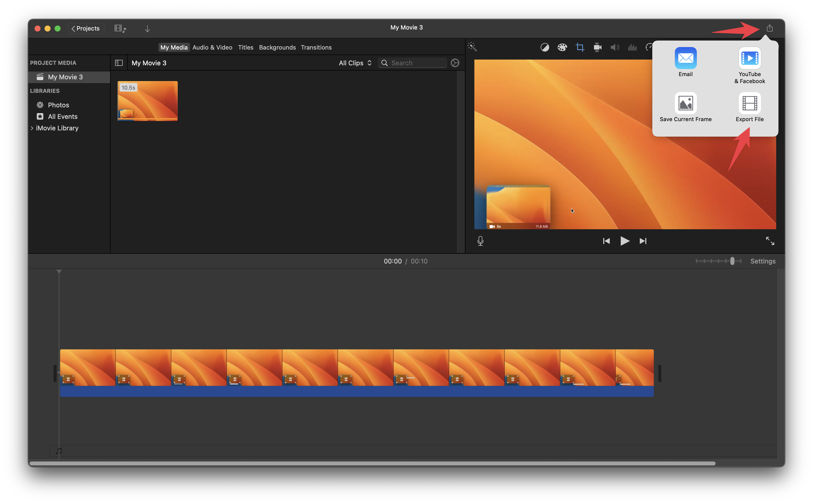Click the background music well note icon

tap(59, 451)
